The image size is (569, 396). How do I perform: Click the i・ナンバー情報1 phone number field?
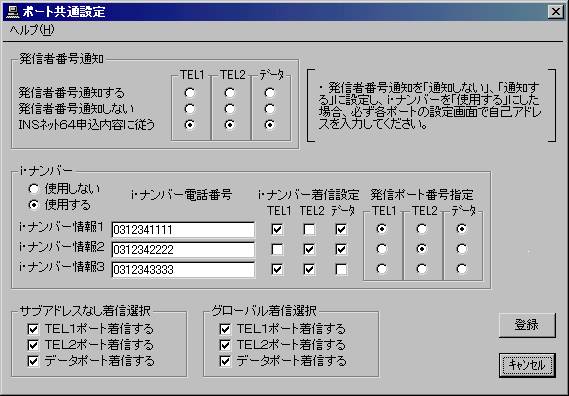tap(183, 230)
